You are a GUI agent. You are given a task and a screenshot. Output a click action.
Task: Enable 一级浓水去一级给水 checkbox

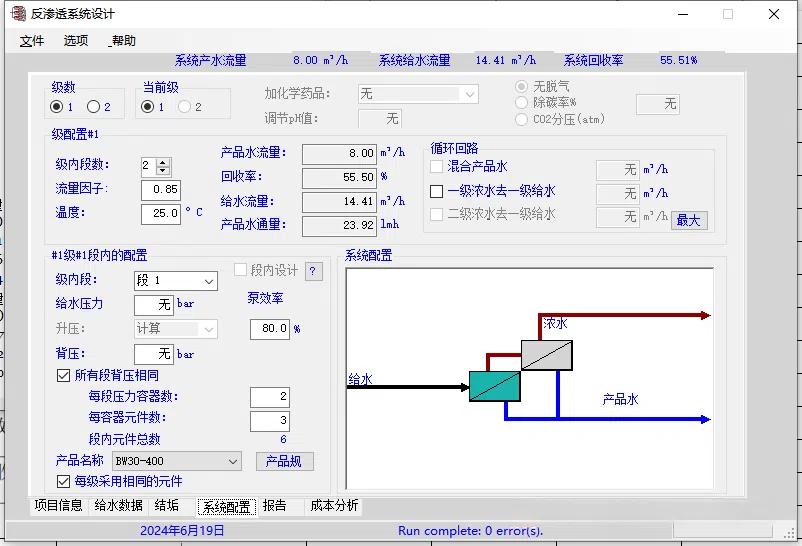(x=436, y=191)
